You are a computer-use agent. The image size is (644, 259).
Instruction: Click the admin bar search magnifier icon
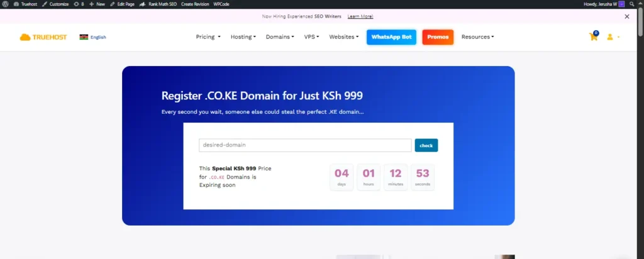631,4
